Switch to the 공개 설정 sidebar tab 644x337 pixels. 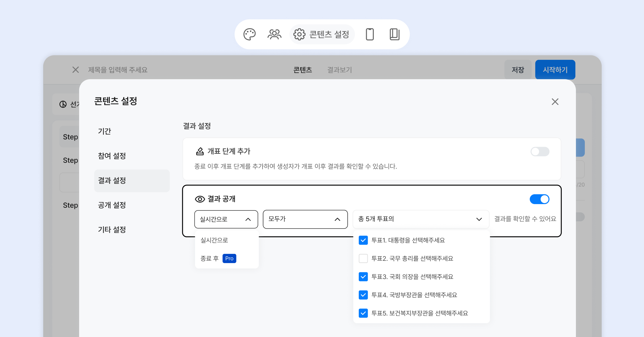[112, 205]
